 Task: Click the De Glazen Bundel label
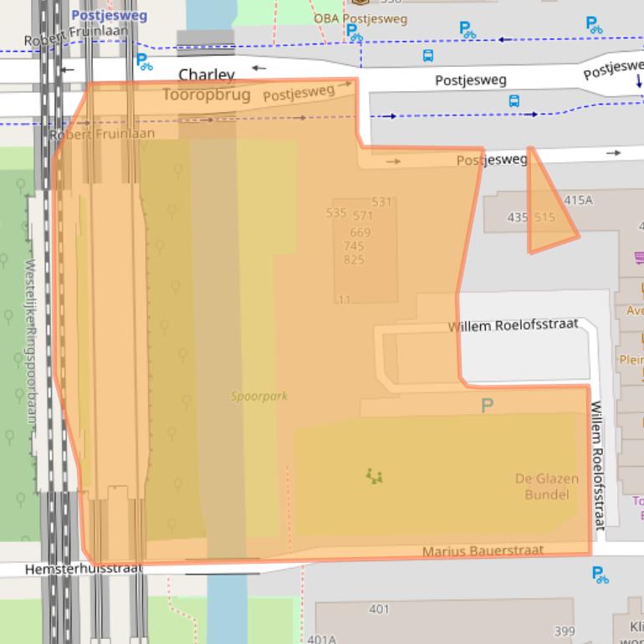(546, 486)
